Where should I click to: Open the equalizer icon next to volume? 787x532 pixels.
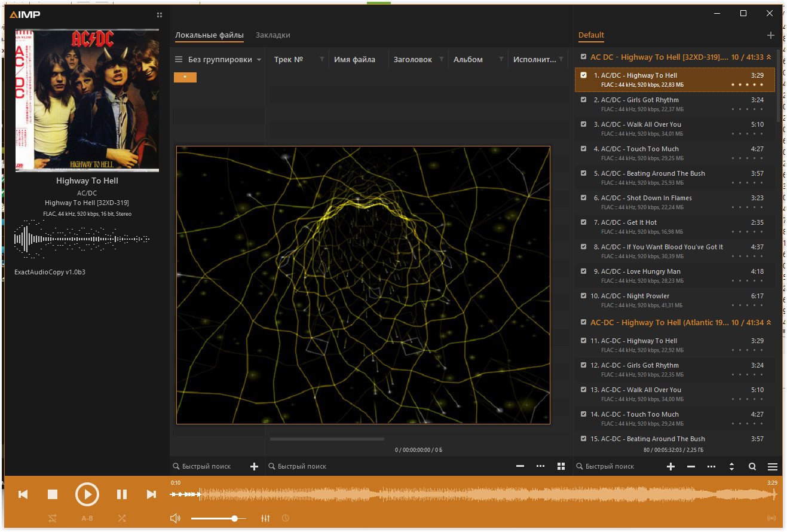[x=266, y=518]
